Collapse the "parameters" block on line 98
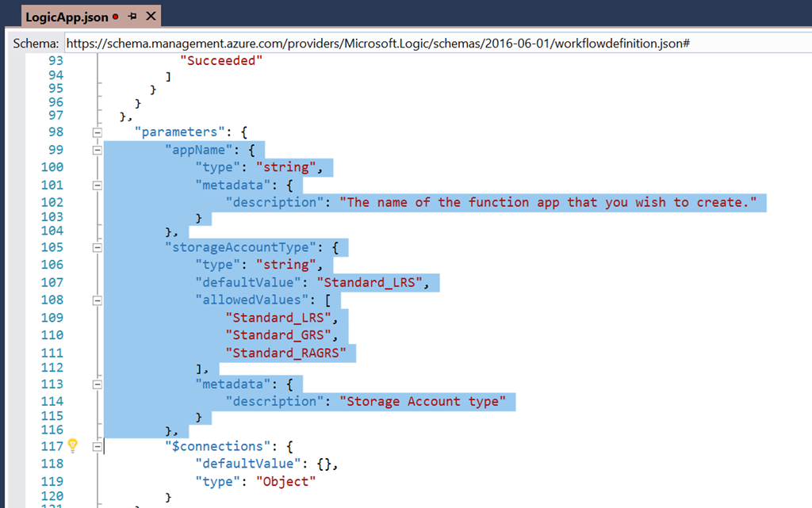The height and width of the screenshot is (508, 812). point(97,132)
